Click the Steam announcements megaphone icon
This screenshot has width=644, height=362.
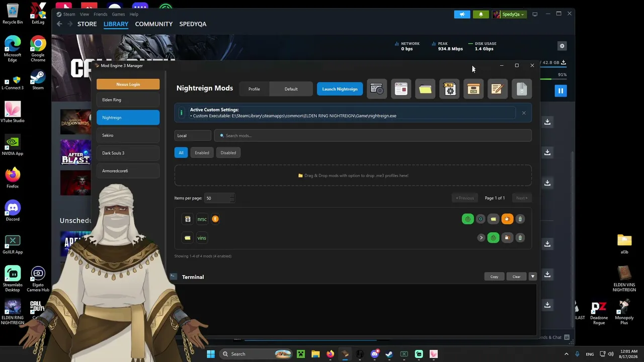click(462, 14)
